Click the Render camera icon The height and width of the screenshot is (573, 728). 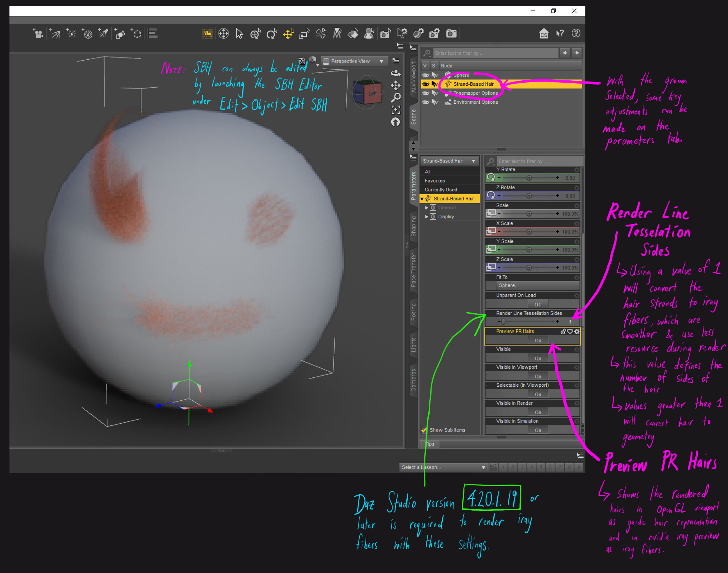click(x=451, y=33)
